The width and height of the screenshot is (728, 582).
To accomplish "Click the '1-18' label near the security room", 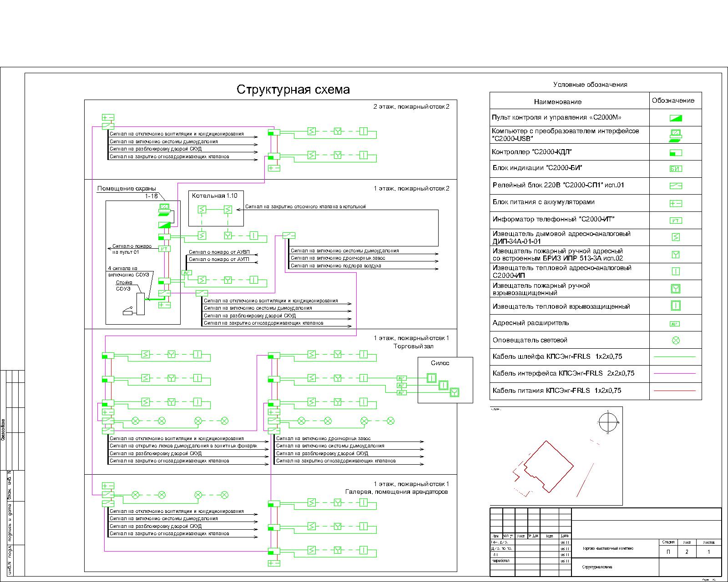I will 152,196.
